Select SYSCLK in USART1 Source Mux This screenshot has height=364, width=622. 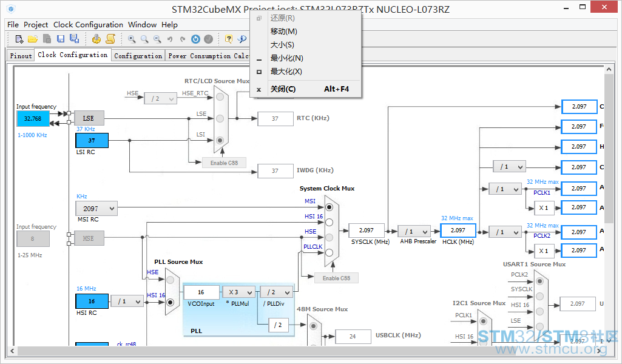coord(539,296)
